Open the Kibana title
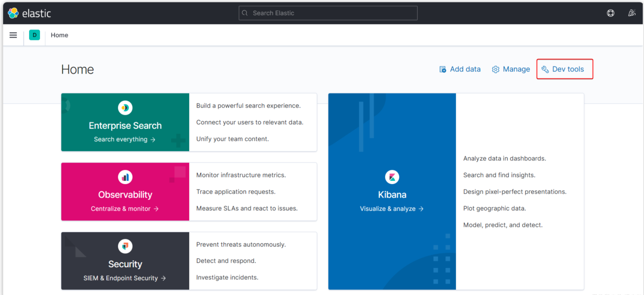This screenshot has height=295, width=644. 392,195
